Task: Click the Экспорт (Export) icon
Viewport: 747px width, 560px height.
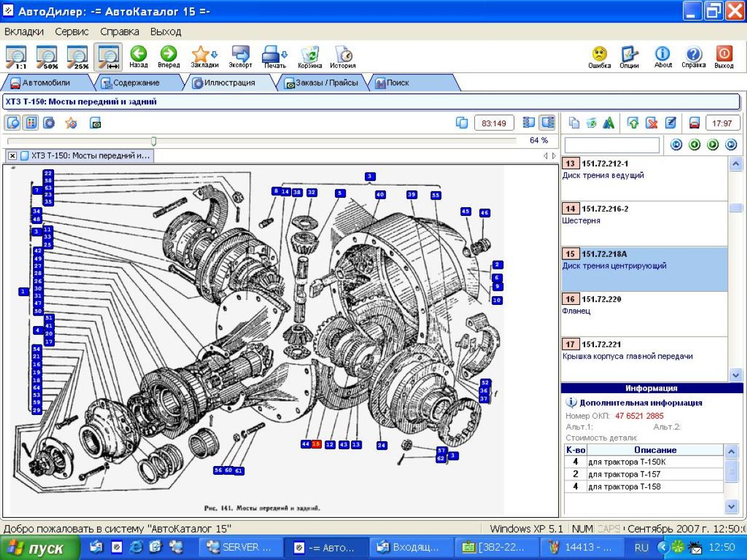Action: 240,54
